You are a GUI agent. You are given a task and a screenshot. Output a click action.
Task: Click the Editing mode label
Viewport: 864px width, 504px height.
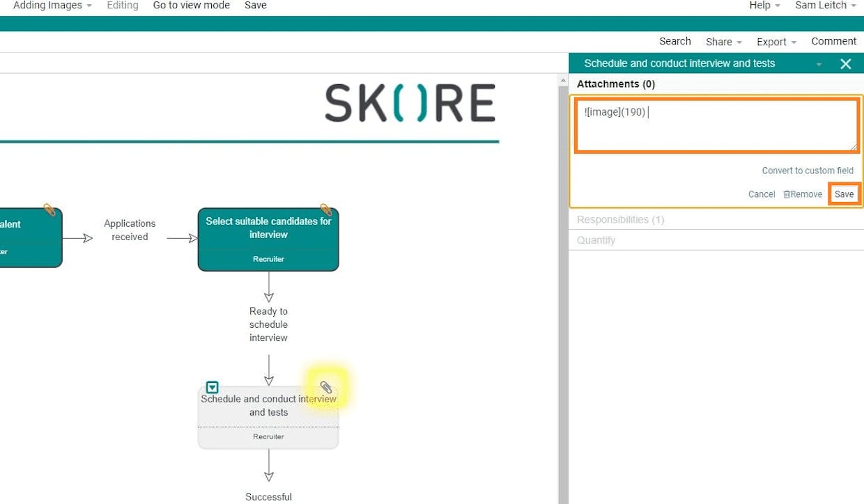pos(123,6)
